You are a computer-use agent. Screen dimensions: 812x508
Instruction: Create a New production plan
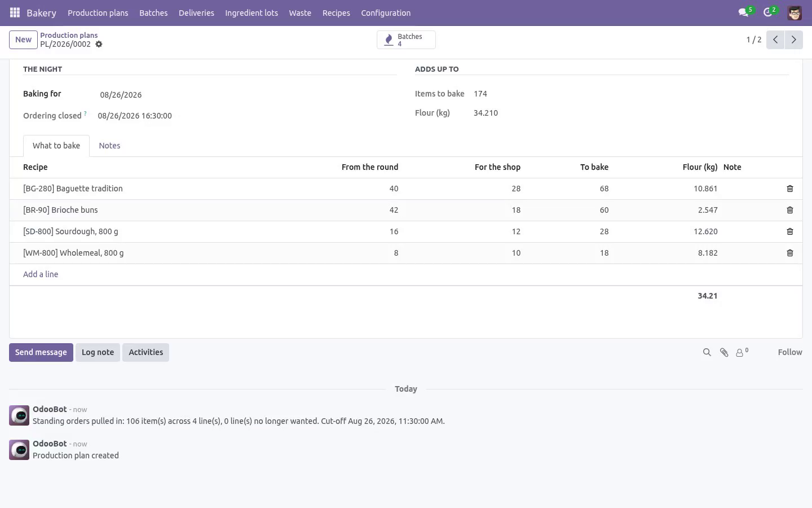tap(23, 40)
